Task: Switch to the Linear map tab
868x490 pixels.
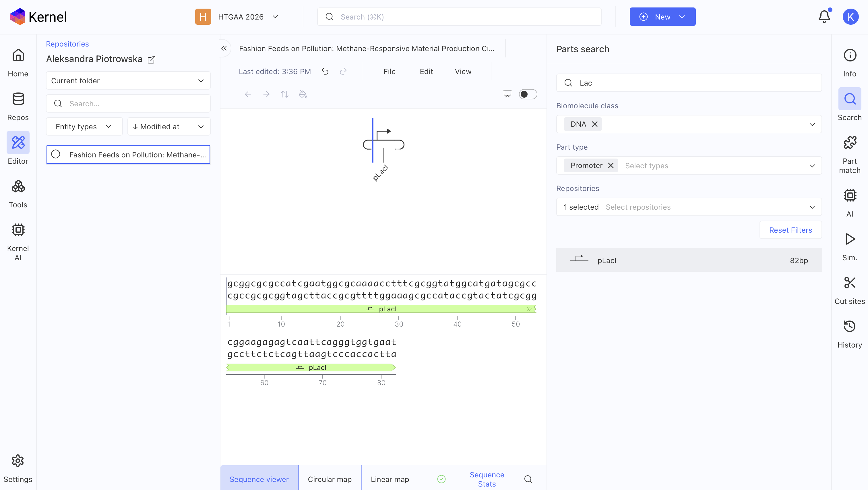Action: point(390,479)
